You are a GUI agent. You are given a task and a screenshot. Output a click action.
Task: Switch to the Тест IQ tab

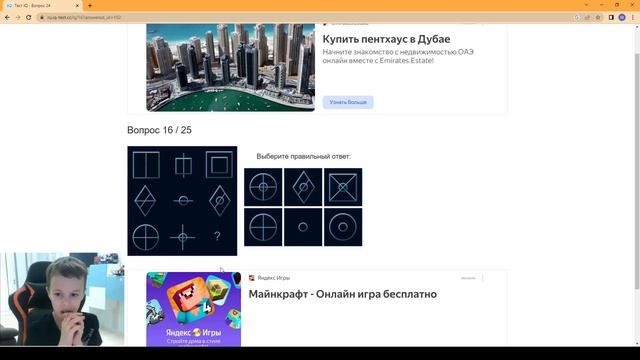[42, 6]
